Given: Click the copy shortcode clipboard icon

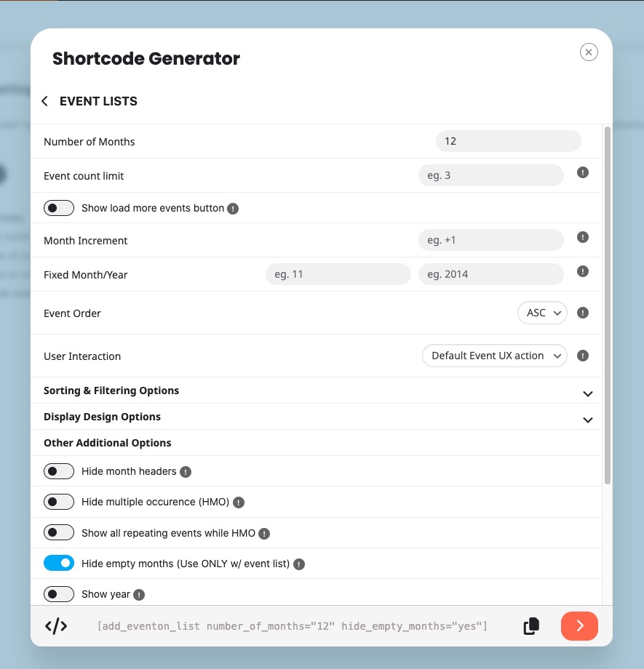Looking at the screenshot, I should click(532, 626).
